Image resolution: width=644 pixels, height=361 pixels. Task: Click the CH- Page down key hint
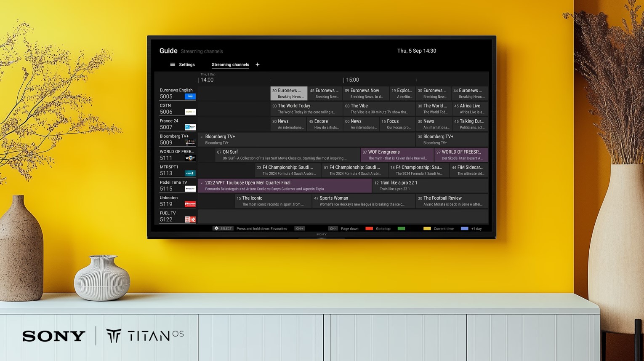point(333,229)
